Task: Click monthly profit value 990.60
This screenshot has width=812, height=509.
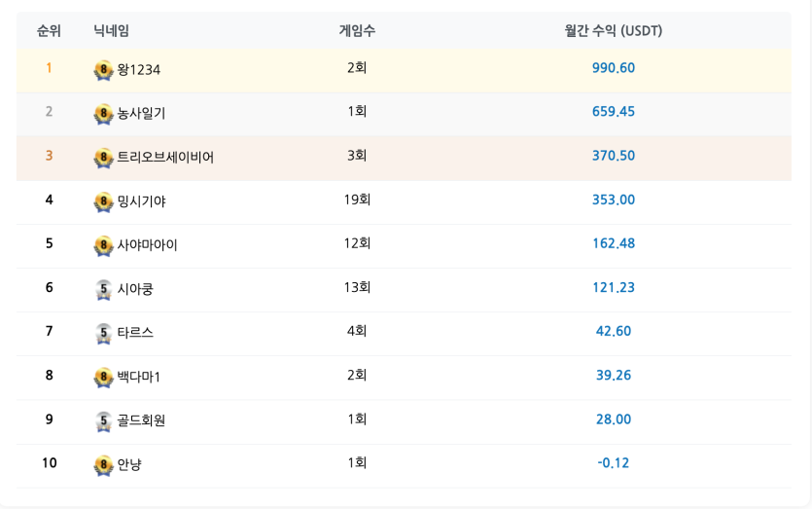Action: click(x=614, y=68)
